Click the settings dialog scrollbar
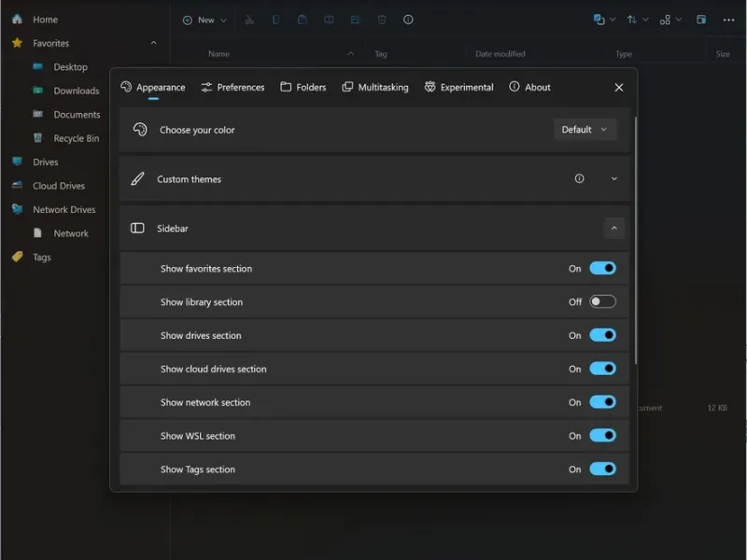The height and width of the screenshot is (560, 747). pos(636,241)
